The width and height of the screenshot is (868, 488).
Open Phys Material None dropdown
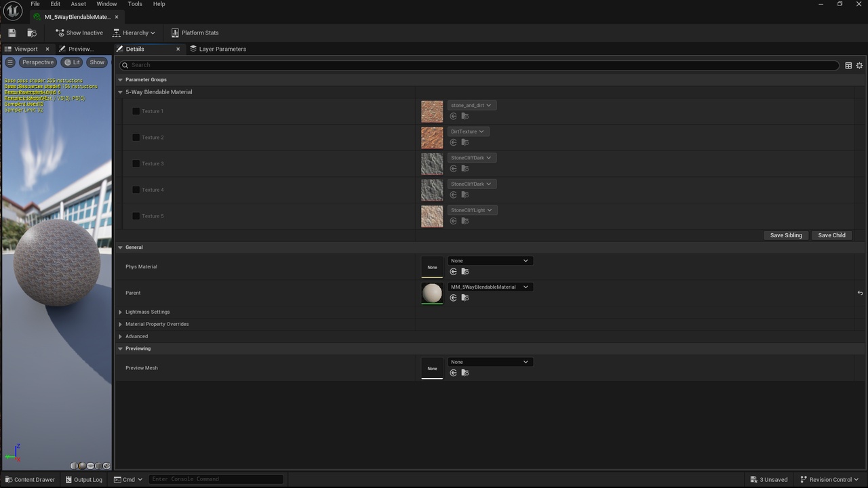[x=490, y=261]
